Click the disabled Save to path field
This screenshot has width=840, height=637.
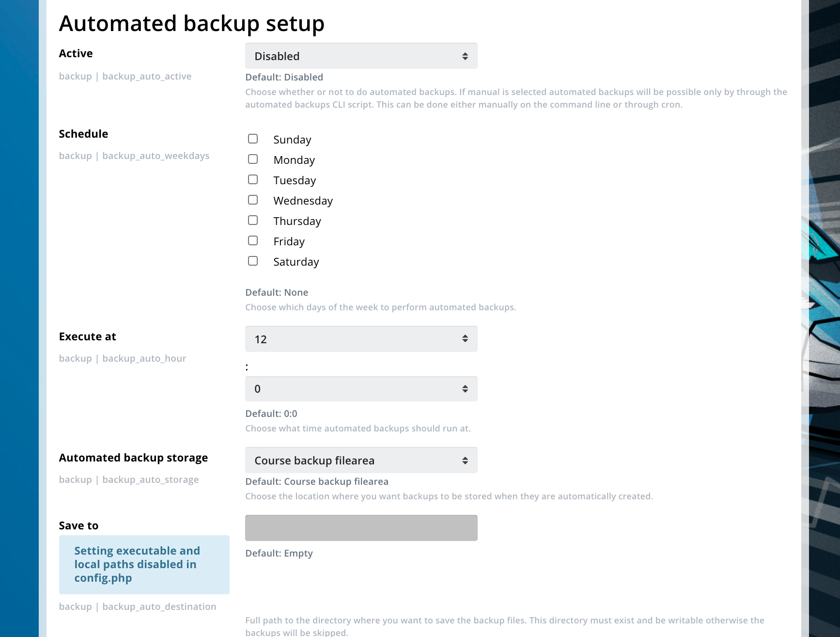tap(361, 528)
